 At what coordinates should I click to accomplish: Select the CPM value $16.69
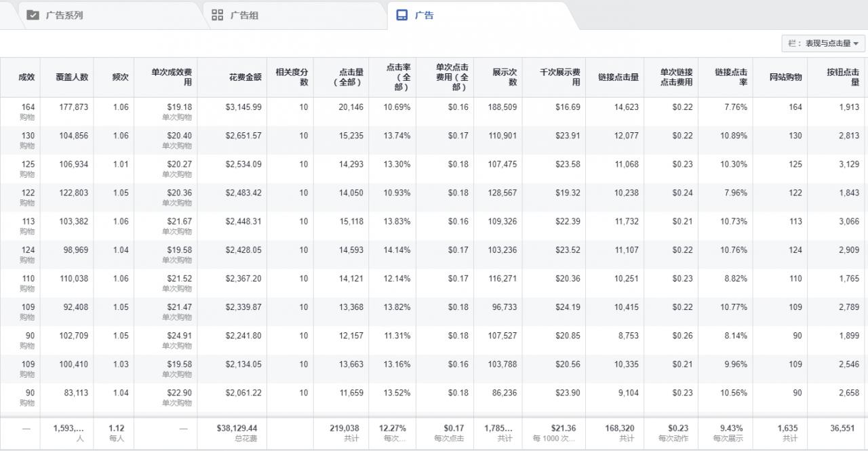coord(568,107)
